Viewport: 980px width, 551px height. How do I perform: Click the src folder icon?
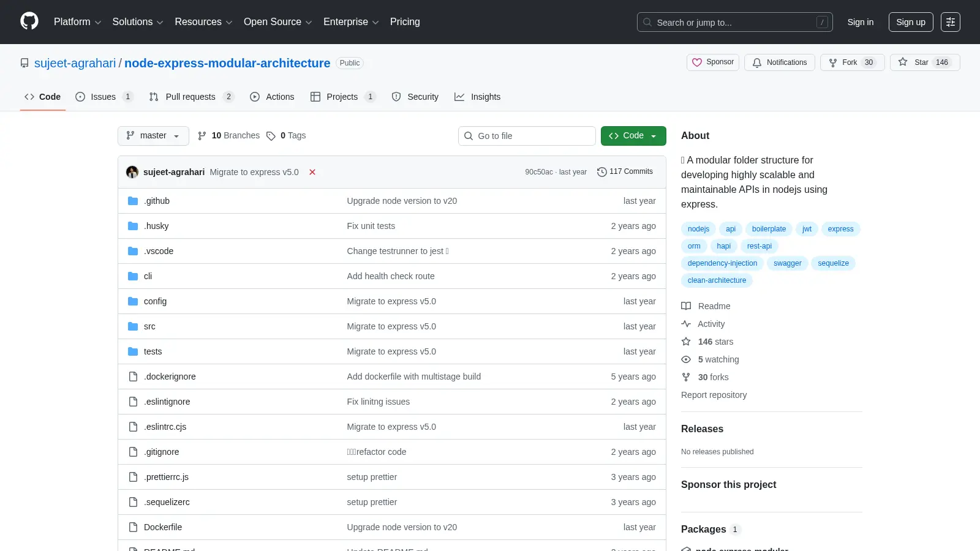pyautogui.click(x=133, y=326)
